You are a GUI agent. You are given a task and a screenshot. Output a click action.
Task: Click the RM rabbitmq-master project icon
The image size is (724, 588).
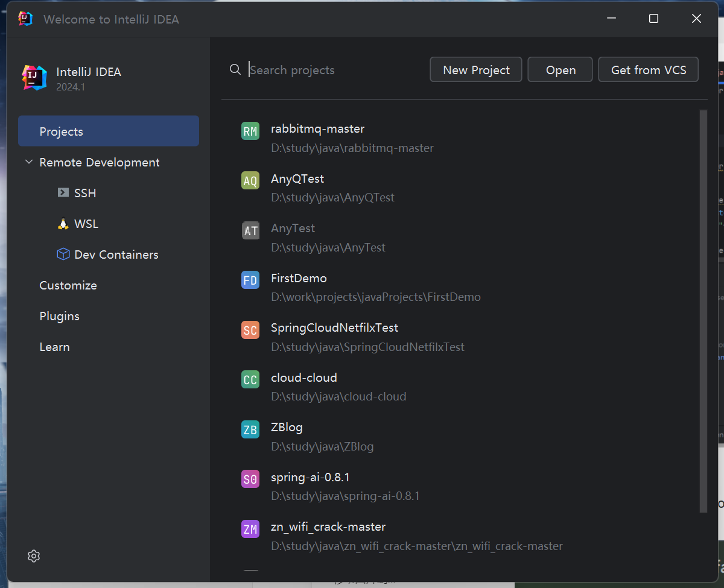[250, 131]
